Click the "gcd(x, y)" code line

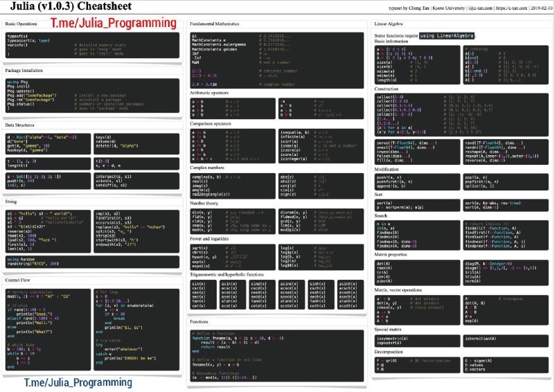pyautogui.click(x=290, y=221)
